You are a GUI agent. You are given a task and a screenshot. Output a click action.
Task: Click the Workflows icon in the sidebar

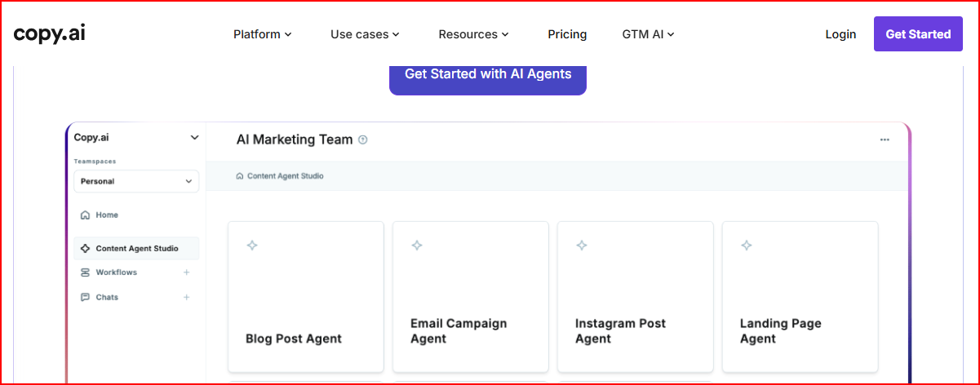(85, 272)
